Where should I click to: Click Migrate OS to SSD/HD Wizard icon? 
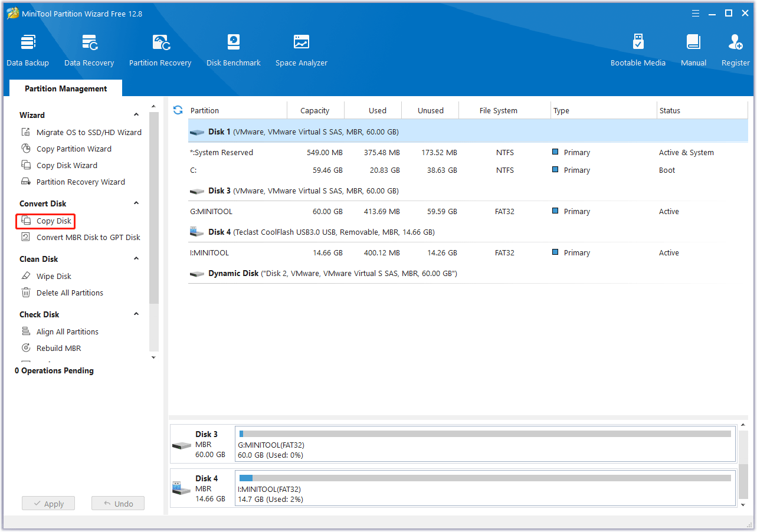pyautogui.click(x=26, y=132)
